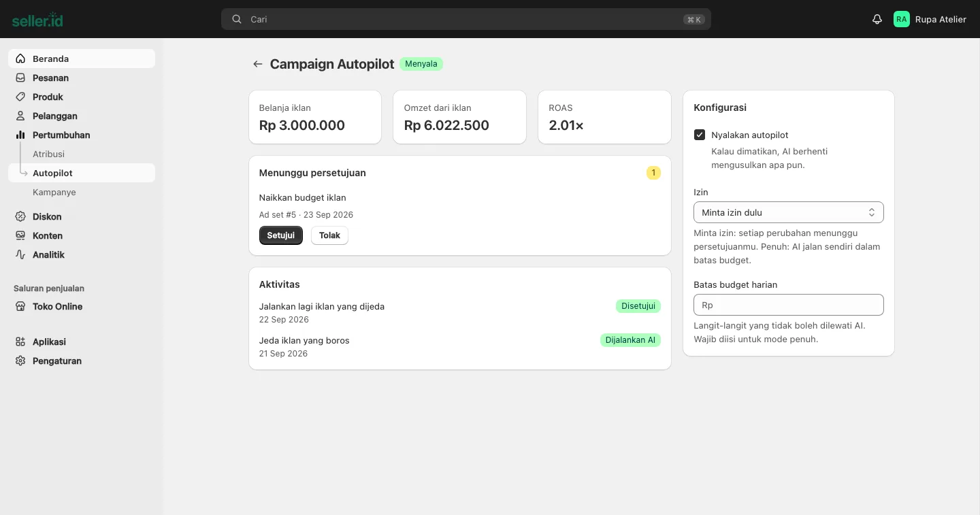Focus the Cari search field

click(x=466, y=19)
